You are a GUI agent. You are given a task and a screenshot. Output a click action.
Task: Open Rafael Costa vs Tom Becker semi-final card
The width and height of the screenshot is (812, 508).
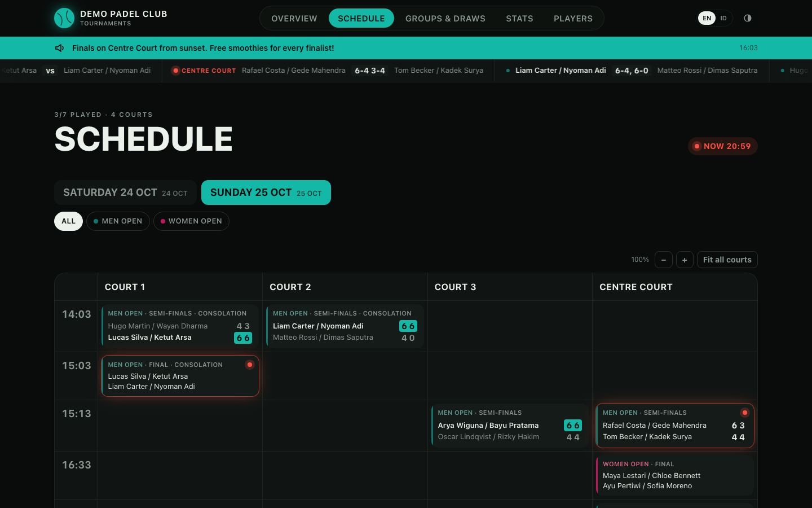[675, 426]
